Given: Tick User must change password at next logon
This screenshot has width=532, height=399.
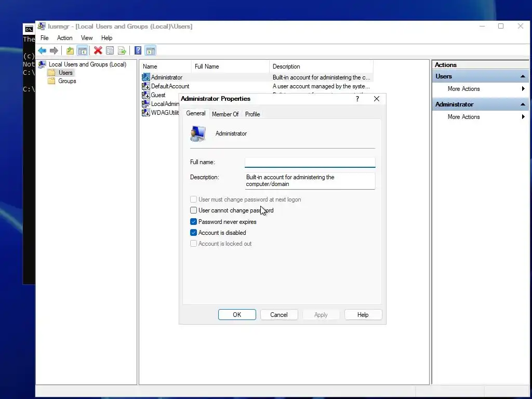Looking at the screenshot, I should point(193,199).
